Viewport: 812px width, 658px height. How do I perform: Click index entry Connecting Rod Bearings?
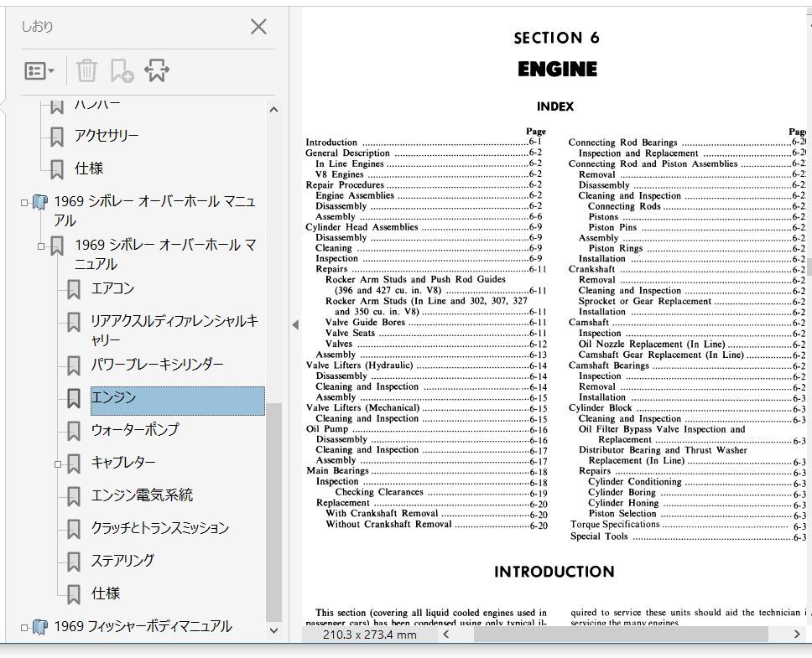[x=623, y=142]
